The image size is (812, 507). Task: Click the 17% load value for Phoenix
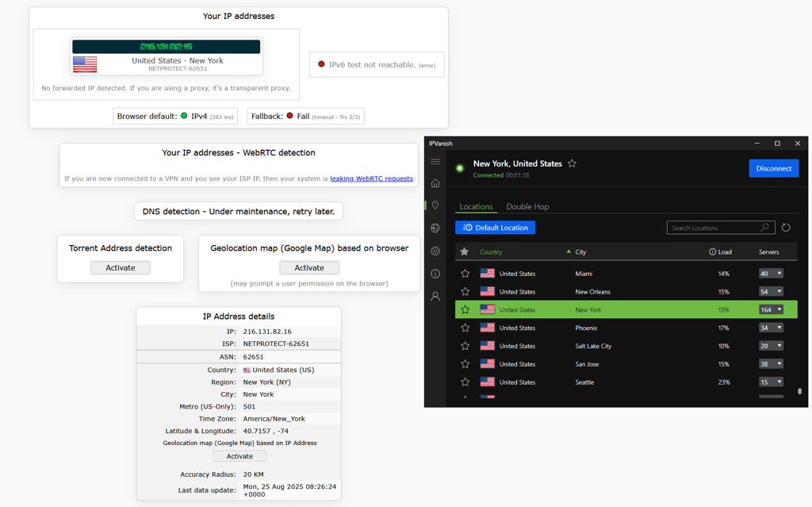[x=723, y=328]
